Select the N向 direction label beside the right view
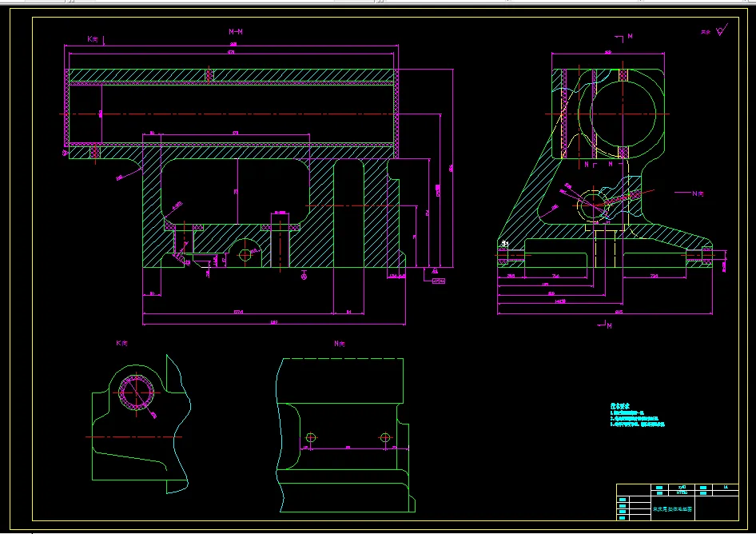This screenshot has width=756, height=534. 698,193
